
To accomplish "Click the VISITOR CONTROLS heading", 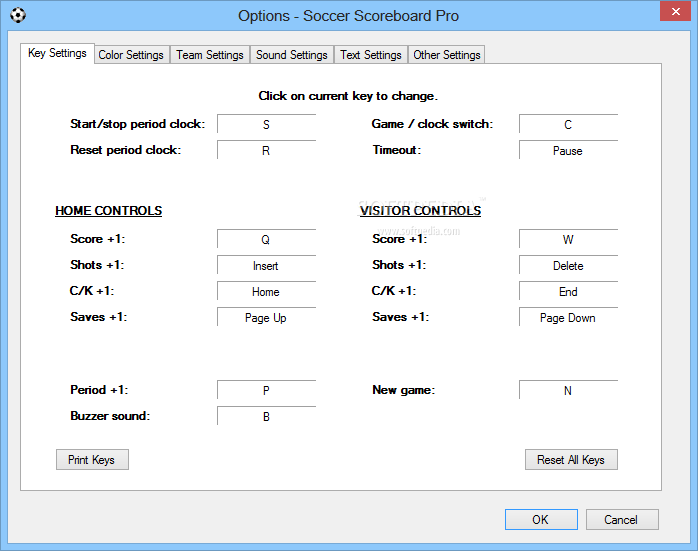I will [420, 211].
